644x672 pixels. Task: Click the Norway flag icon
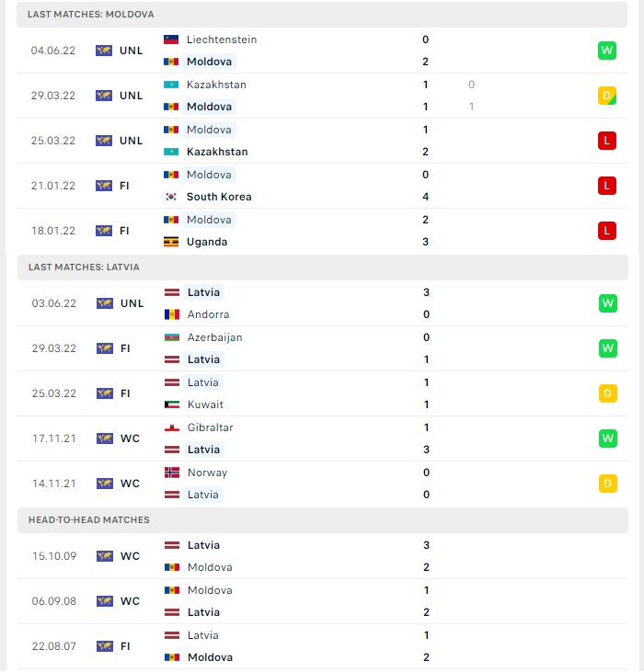coord(172,473)
